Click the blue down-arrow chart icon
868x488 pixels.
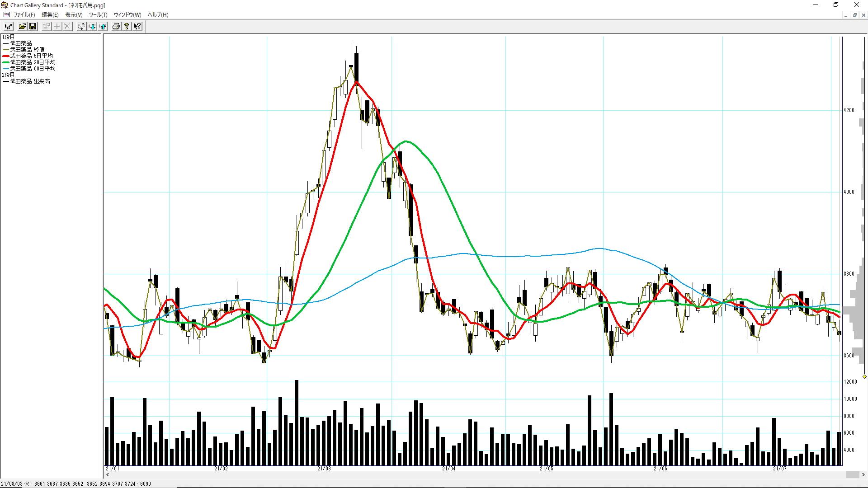click(x=92, y=26)
